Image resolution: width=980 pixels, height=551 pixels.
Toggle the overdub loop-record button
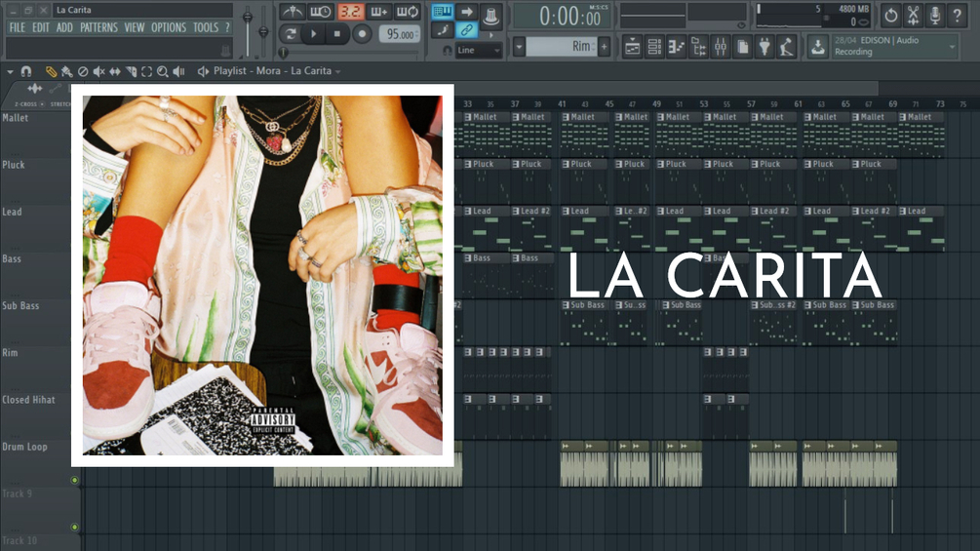[408, 12]
